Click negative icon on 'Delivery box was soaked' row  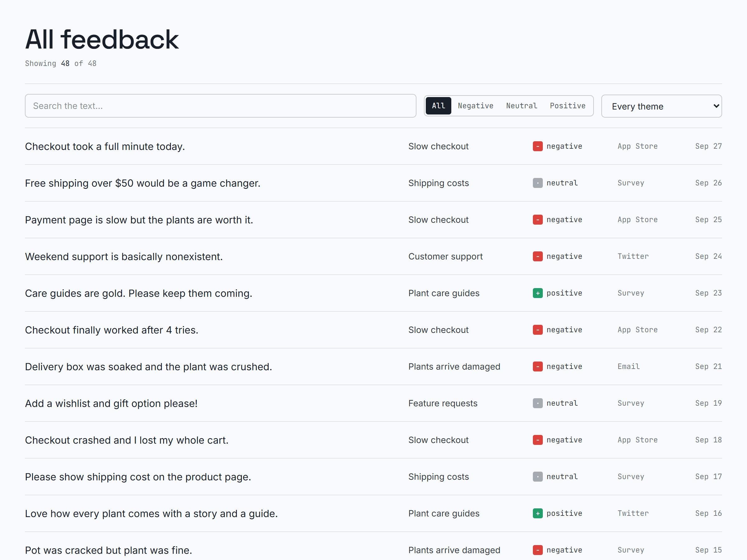pos(538,366)
